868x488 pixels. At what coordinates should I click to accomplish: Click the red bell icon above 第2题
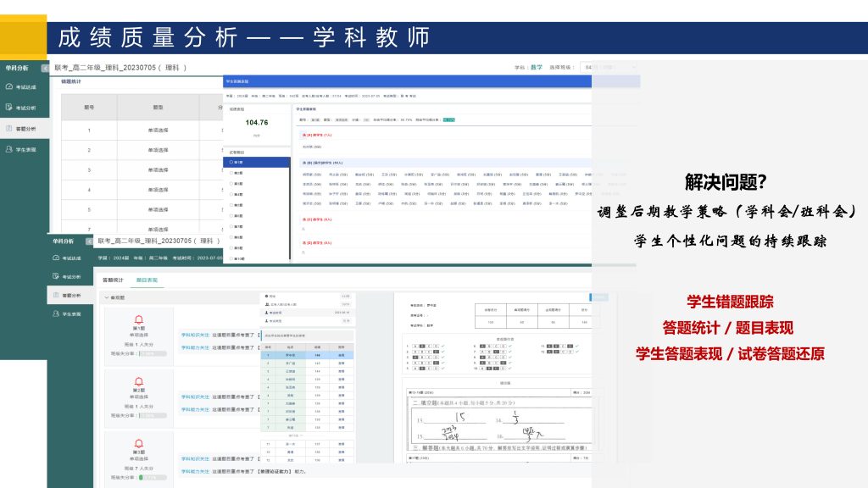pyautogui.click(x=138, y=381)
